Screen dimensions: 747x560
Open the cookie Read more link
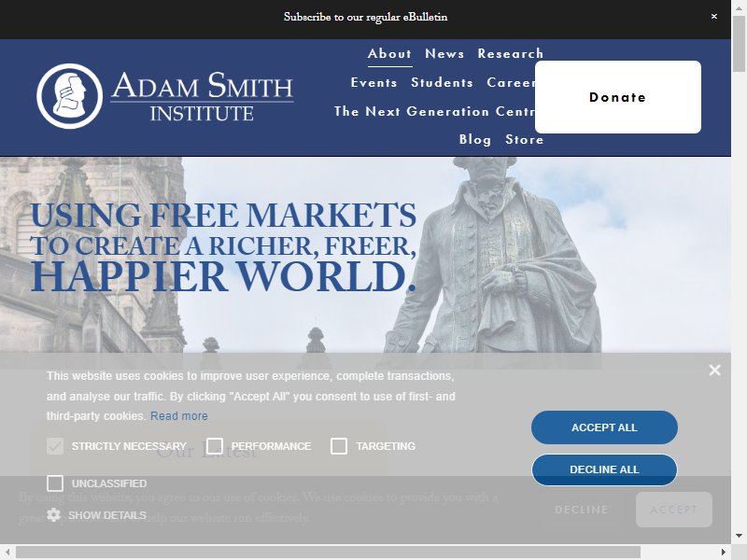tap(179, 415)
